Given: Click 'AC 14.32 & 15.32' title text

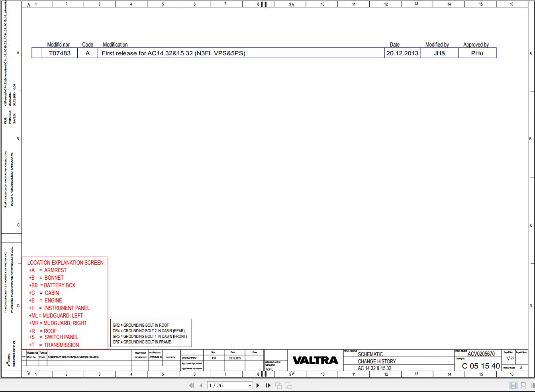Looking at the screenshot, I should tap(374, 368).
